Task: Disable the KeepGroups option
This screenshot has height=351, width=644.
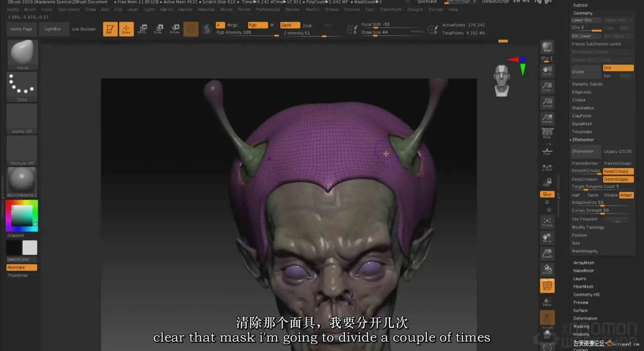Action: point(618,171)
